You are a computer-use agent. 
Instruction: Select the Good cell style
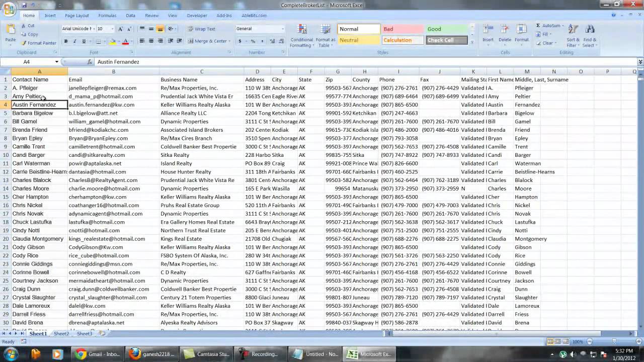tap(447, 29)
